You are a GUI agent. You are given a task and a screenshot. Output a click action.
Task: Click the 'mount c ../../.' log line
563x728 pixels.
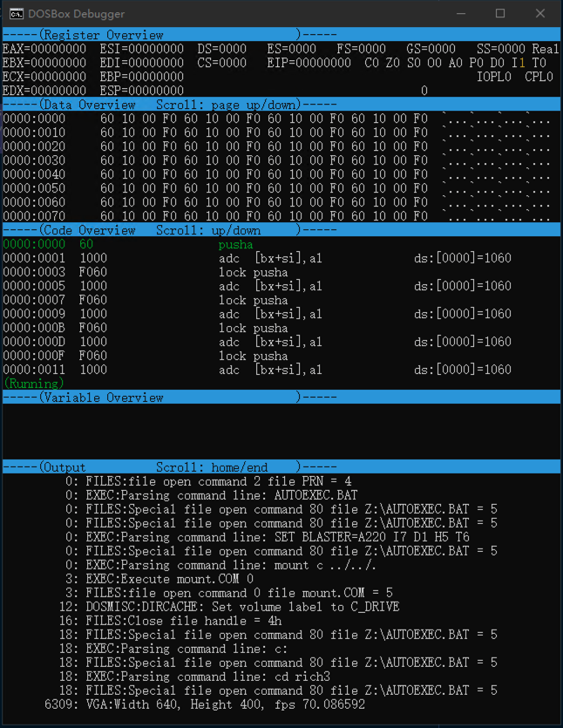pyautogui.click(x=220, y=565)
